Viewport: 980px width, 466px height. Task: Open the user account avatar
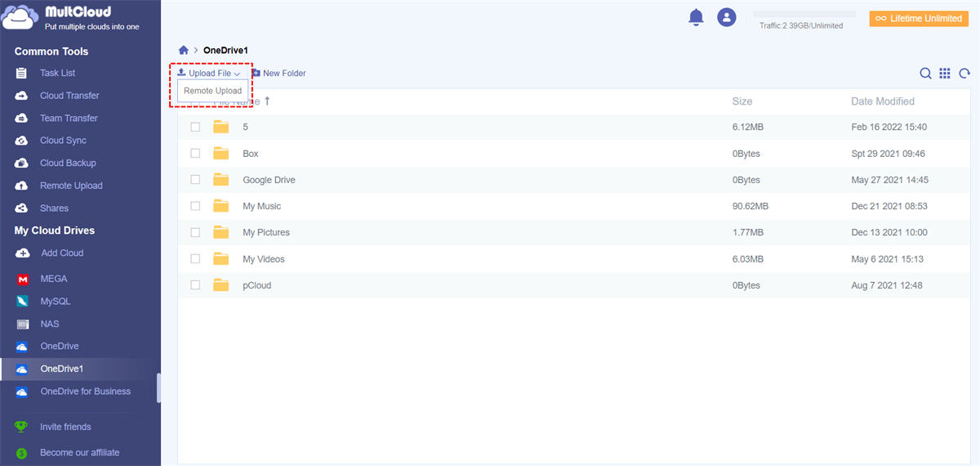click(x=727, y=17)
